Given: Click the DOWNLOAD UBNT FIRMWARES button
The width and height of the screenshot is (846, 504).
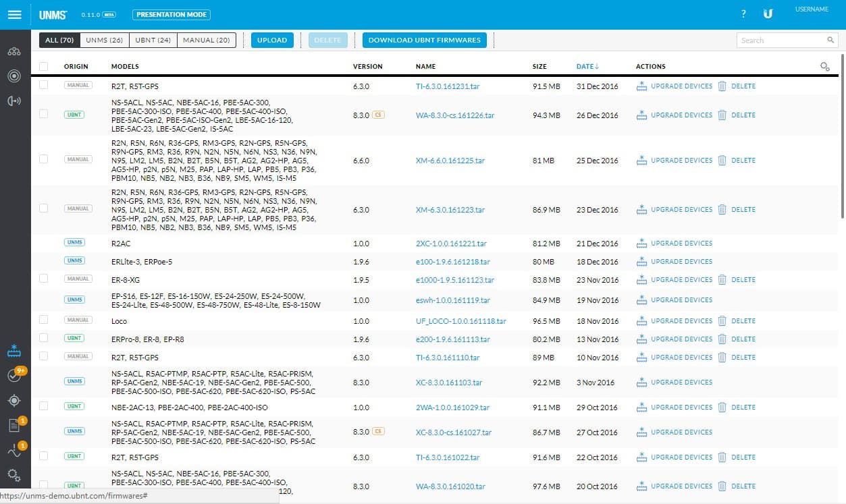Looking at the screenshot, I should [425, 40].
